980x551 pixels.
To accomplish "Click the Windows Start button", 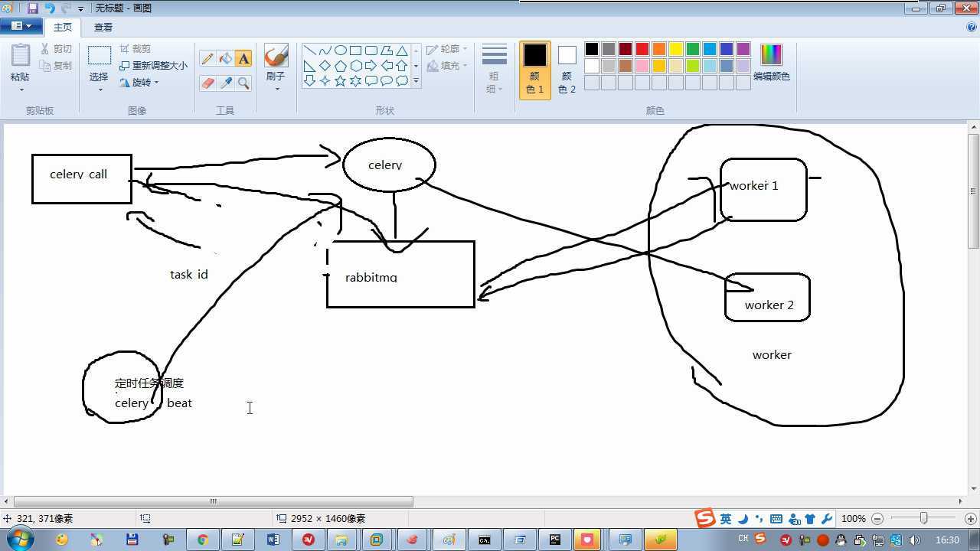I will 19,539.
